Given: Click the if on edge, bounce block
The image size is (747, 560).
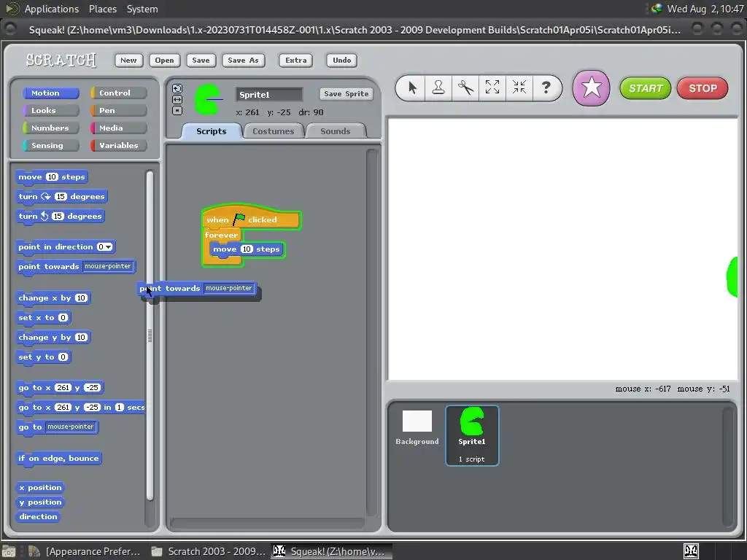Looking at the screenshot, I should pos(58,458).
